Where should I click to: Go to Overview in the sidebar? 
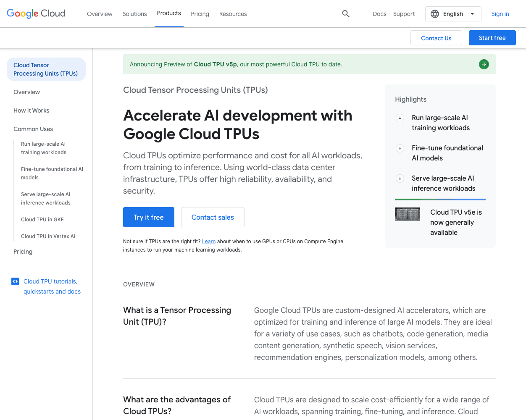point(27,92)
